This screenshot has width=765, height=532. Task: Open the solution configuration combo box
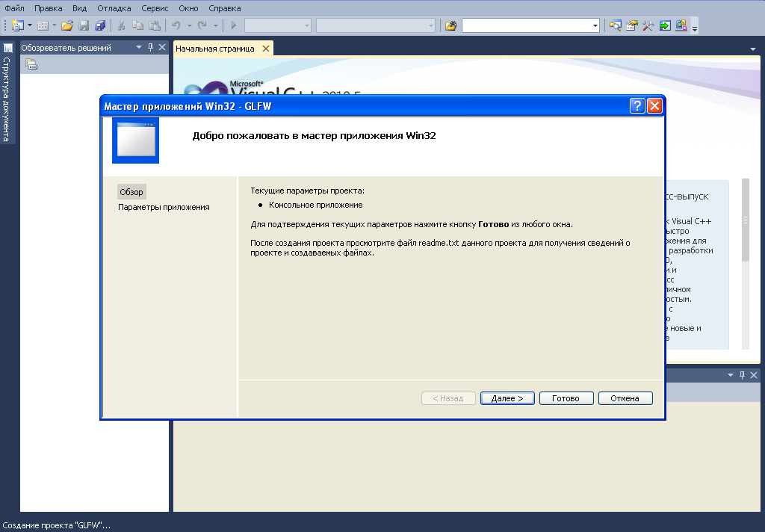tap(278, 25)
